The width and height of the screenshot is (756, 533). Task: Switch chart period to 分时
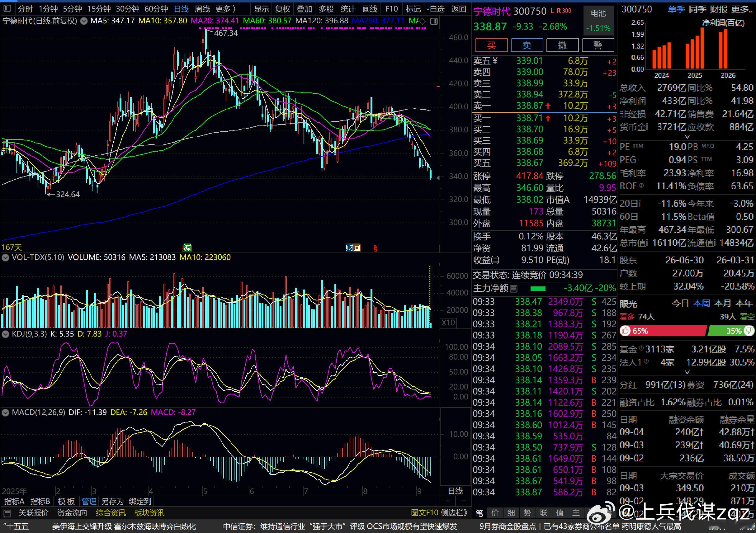coord(25,9)
